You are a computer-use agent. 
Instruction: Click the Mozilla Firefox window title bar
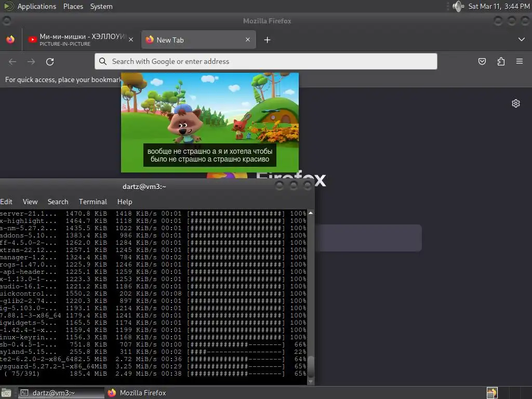click(267, 21)
